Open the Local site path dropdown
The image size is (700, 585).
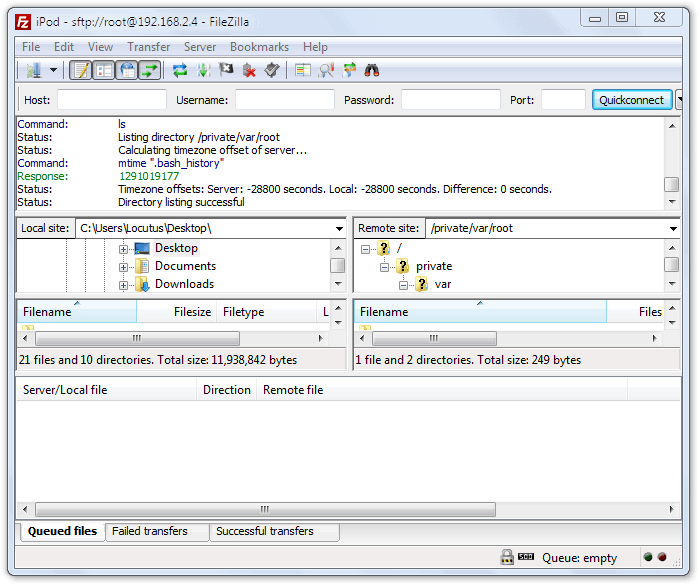tap(339, 229)
